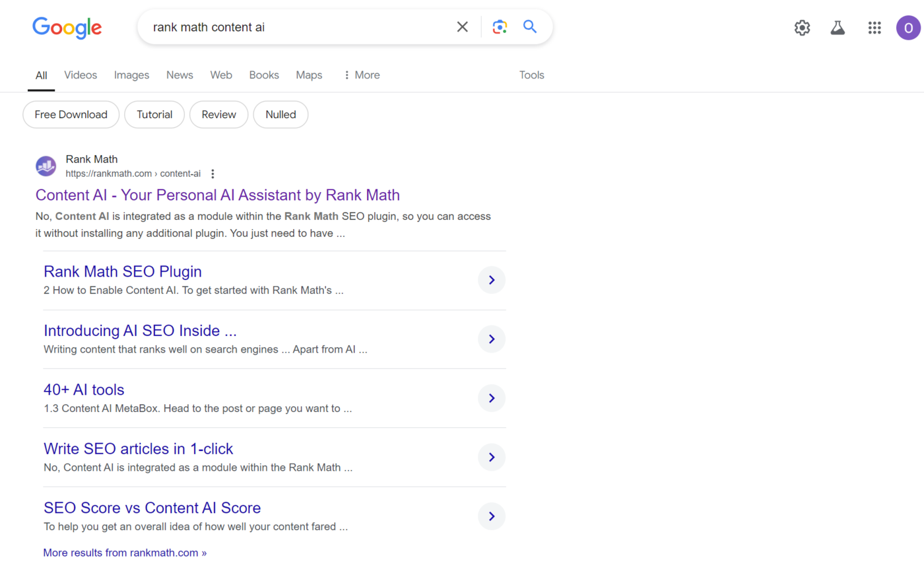Viewport: 924px width, 581px height.
Task: Open More results from rankmath.com
Action: pyautogui.click(x=125, y=553)
